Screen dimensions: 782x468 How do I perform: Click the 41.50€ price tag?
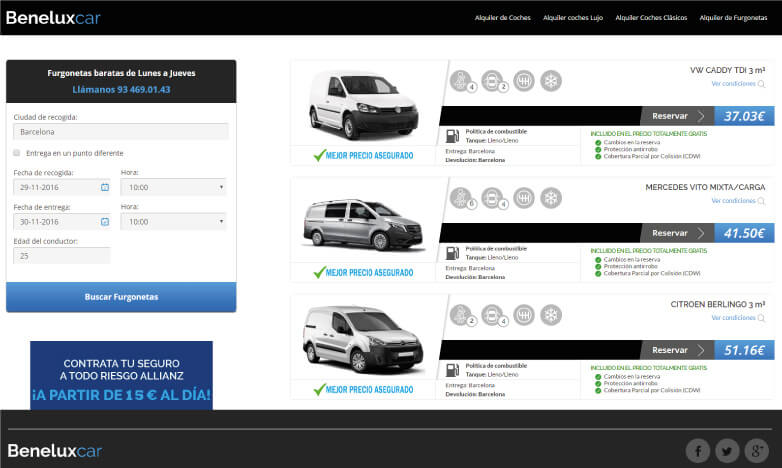click(x=744, y=233)
